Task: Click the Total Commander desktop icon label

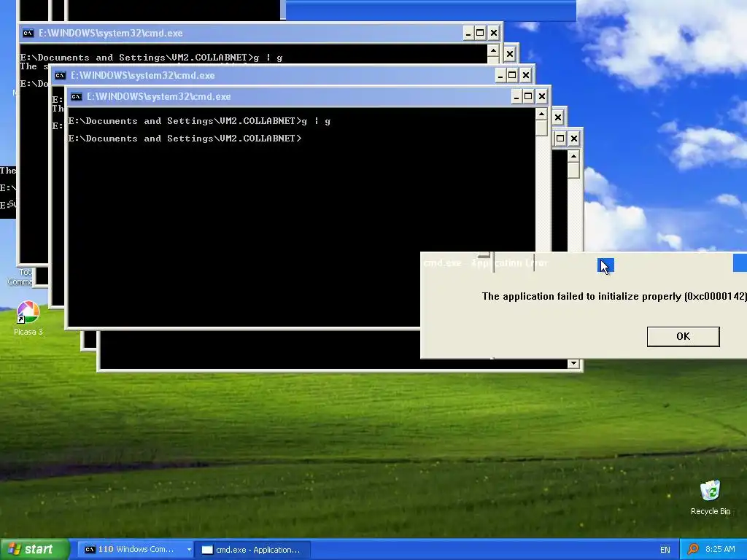Action: [x=21, y=276]
